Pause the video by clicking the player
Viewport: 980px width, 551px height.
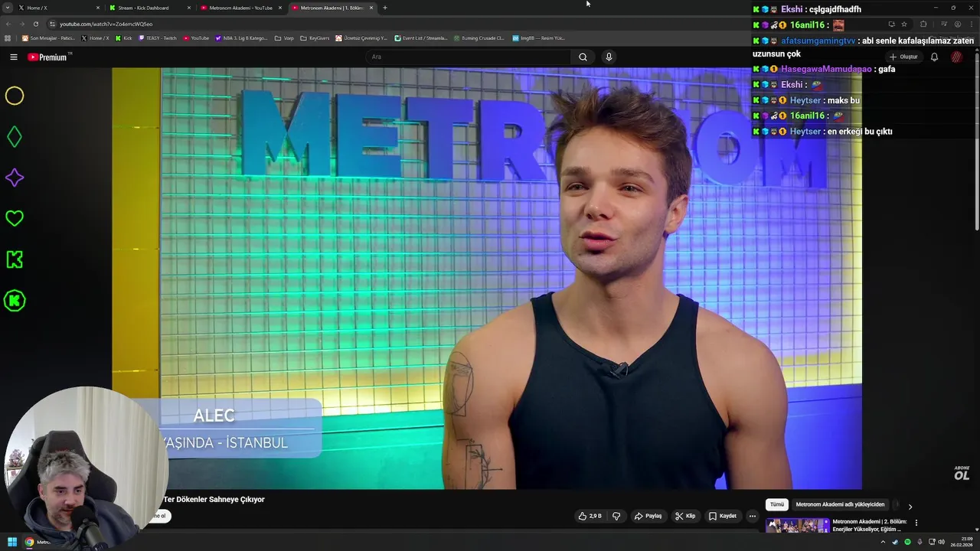[x=487, y=278]
